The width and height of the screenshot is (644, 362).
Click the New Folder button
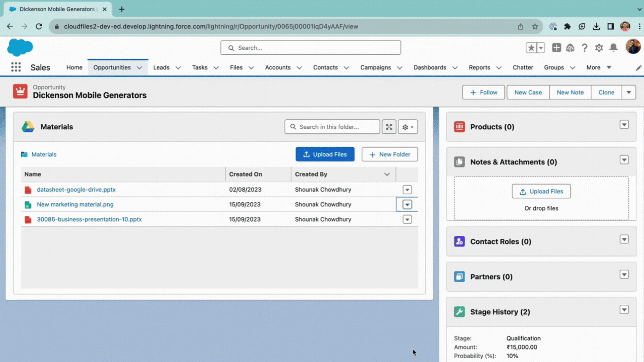point(390,154)
